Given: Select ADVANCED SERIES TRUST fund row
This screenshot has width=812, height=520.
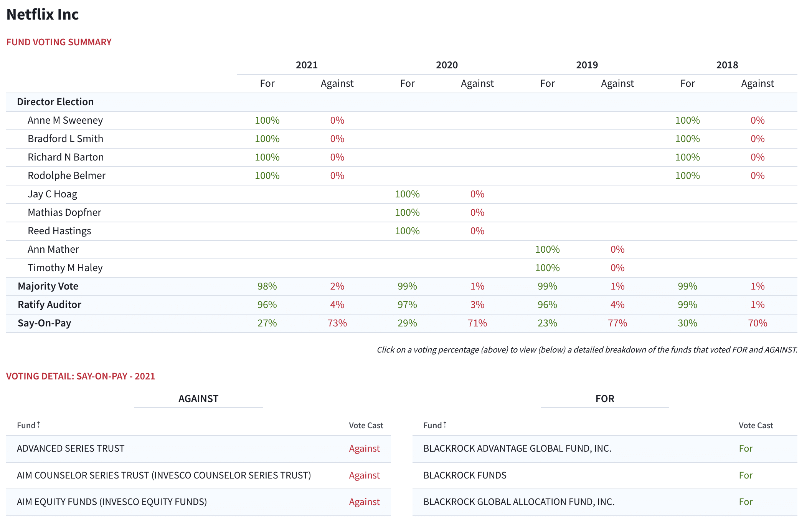Looking at the screenshot, I should 198,449.
